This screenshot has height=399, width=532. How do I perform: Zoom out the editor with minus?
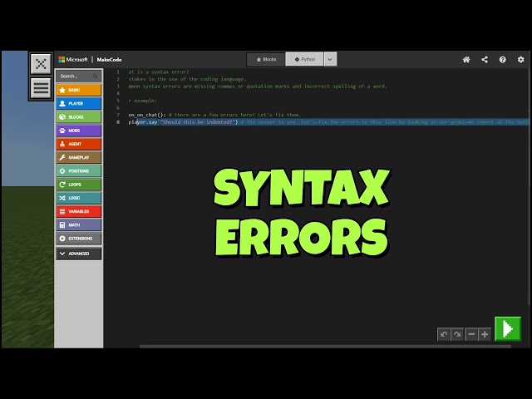(471, 334)
